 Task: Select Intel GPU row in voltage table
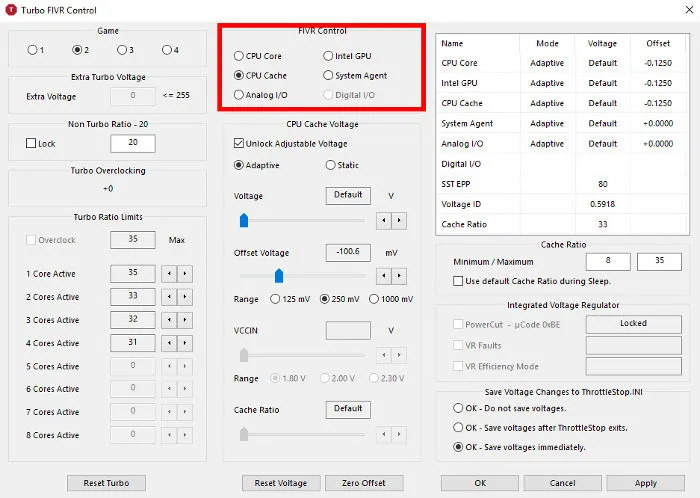(x=562, y=83)
